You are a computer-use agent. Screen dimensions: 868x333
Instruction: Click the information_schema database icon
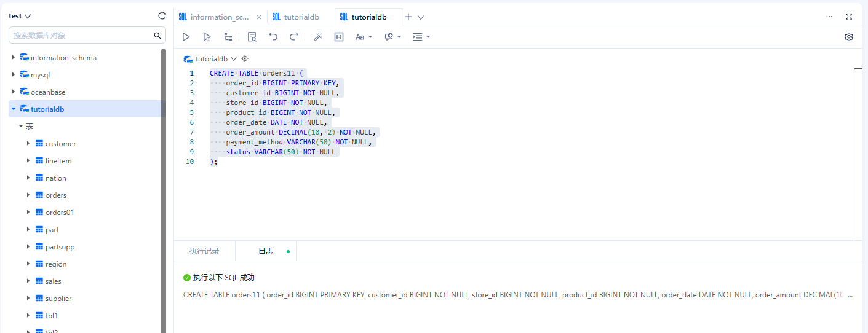click(x=24, y=57)
